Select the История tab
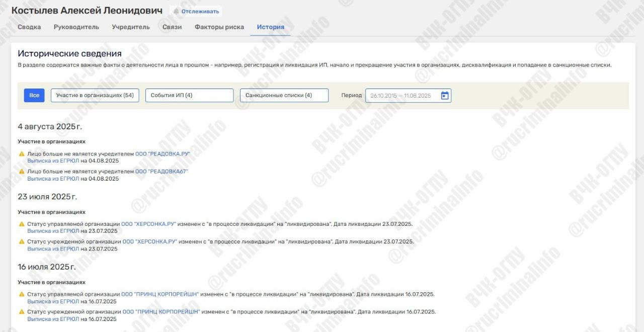This screenshot has height=332, width=644. (x=271, y=27)
